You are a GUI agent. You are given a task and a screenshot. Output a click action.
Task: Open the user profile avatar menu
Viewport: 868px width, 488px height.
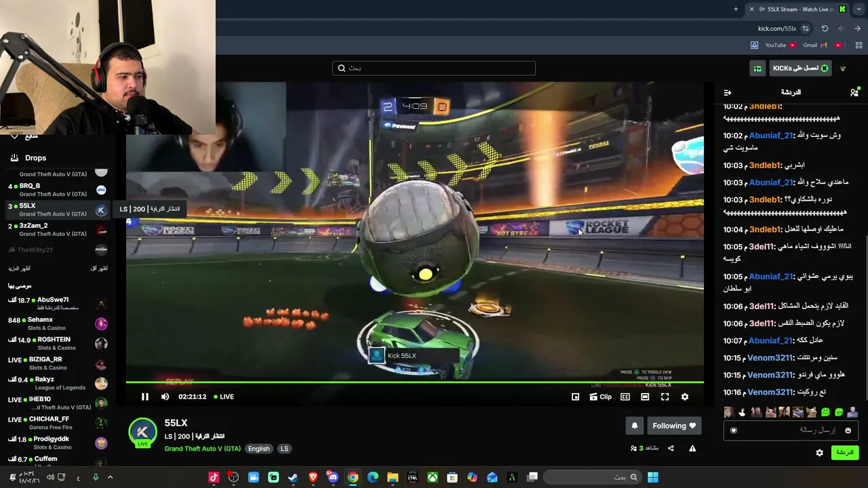843,68
